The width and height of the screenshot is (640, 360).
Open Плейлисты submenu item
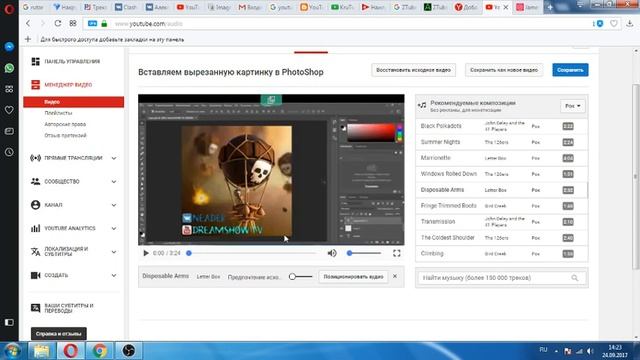coord(58,113)
